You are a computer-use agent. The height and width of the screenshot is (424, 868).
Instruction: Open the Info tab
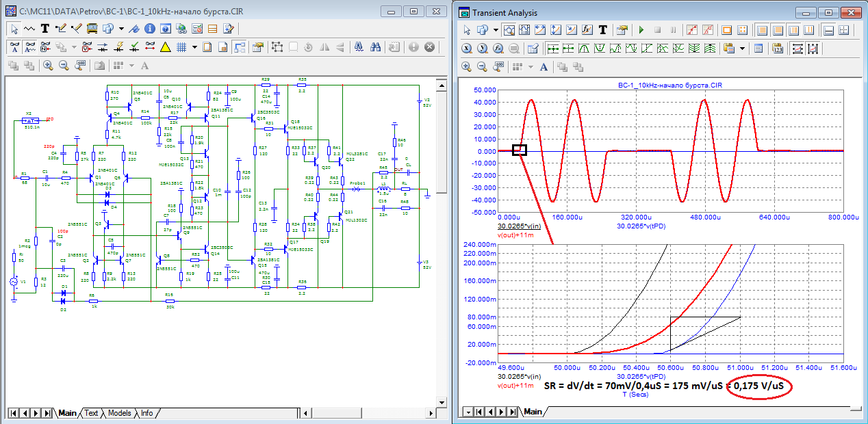tap(146, 413)
